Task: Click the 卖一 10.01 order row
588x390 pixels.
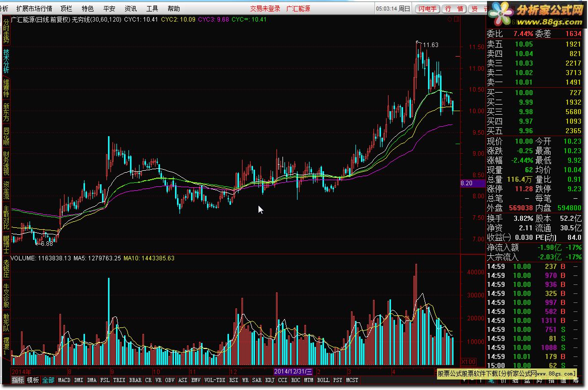Action: [x=534, y=82]
